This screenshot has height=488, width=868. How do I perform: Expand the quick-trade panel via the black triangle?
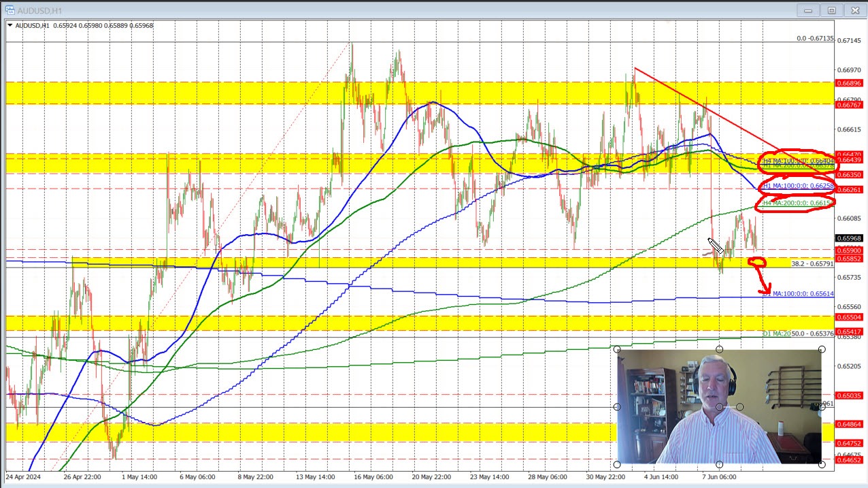[10, 25]
